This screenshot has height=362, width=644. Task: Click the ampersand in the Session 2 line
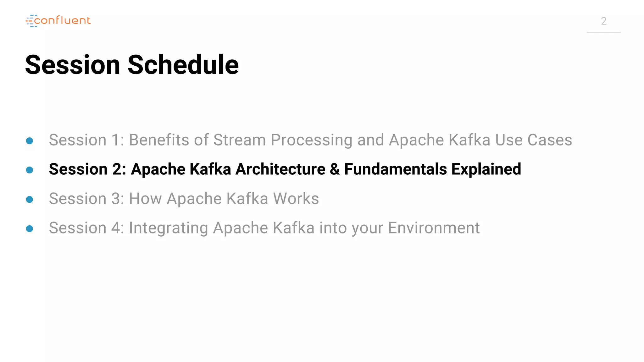click(x=335, y=169)
